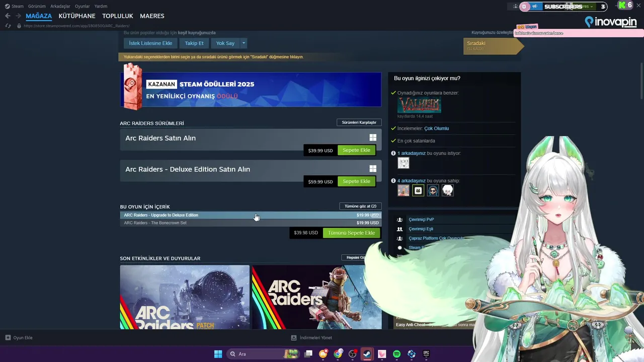Click the second friend avatar who owns this game
The width and height of the screenshot is (644, 362).
click(418, 190)
